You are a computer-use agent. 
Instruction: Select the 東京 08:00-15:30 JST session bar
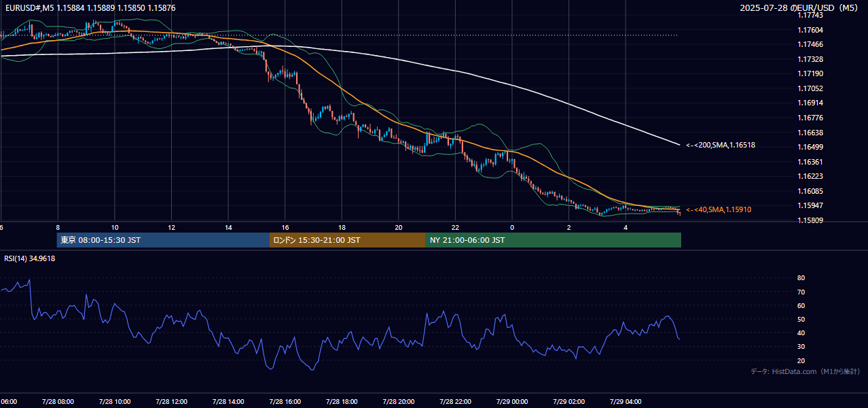[x=163, y=240]
